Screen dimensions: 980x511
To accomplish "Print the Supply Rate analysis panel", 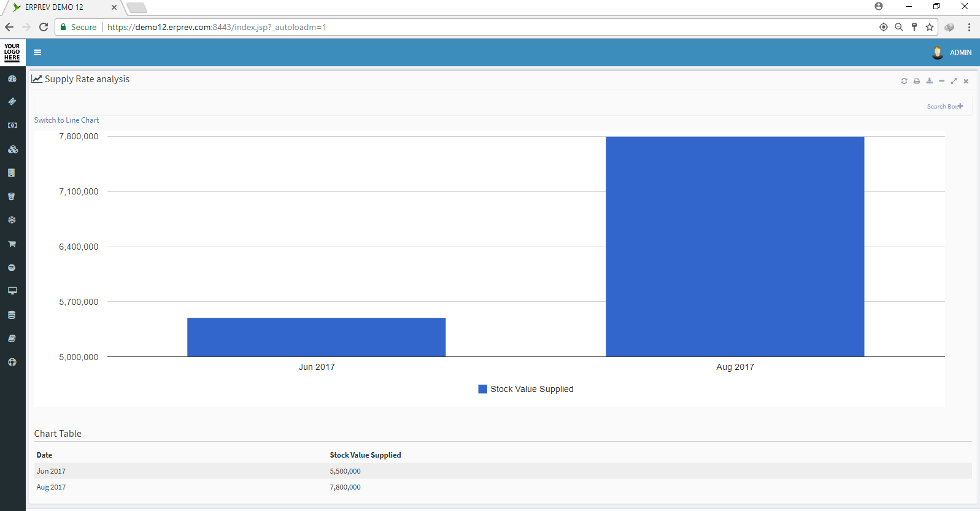I will click(917, 81).
